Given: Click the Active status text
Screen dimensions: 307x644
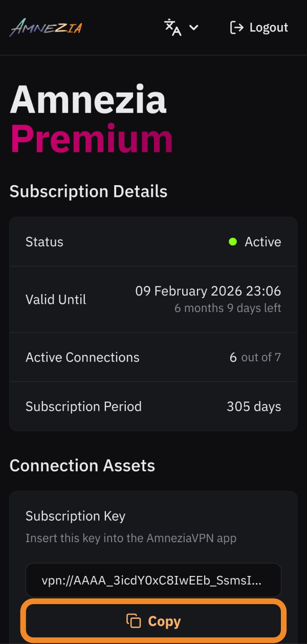Looking at the screenshot, I should point(263,242).
